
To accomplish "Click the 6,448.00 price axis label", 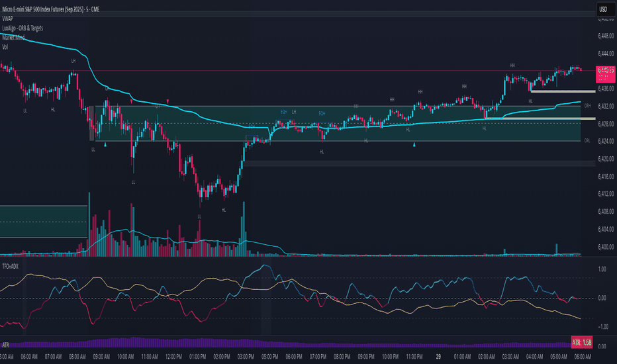I will click(606, 36).
